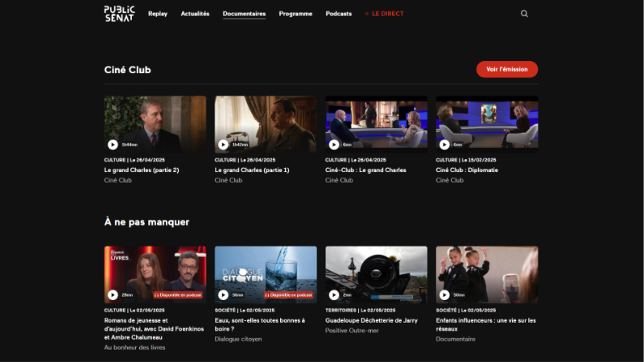Viewport: 644px width, 362px height.
Task: Play the Enfants influenceurs documentary
Action: pos(444,294)
